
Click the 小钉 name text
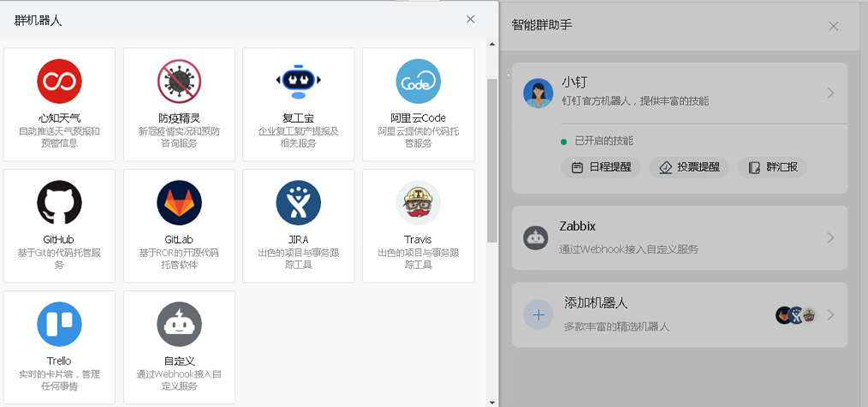point(574,82)
